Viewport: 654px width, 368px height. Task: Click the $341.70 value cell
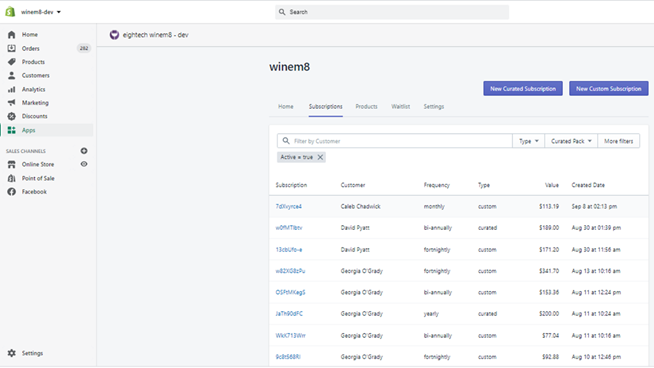coord(549,271)
